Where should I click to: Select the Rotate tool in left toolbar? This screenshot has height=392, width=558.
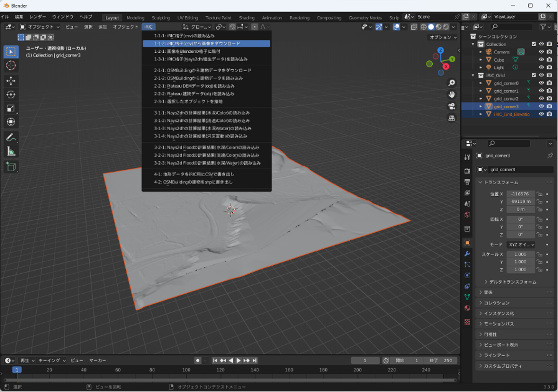[x=11, y=95]
